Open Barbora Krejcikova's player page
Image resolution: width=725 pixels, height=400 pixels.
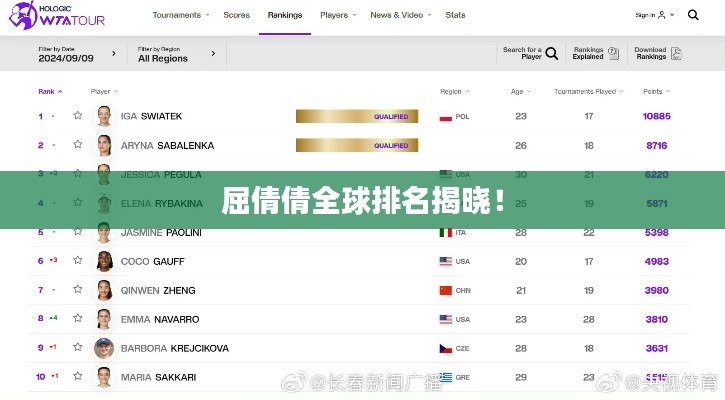point(175,349)
